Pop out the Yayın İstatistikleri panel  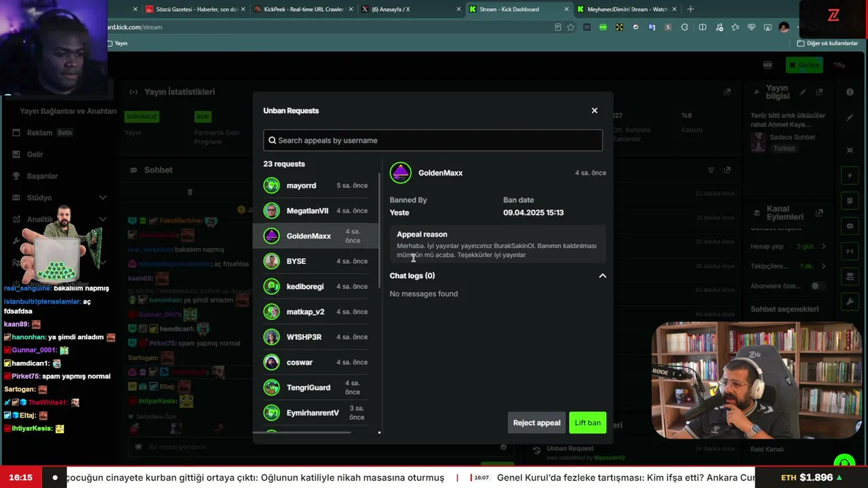(x=727, y=92)
